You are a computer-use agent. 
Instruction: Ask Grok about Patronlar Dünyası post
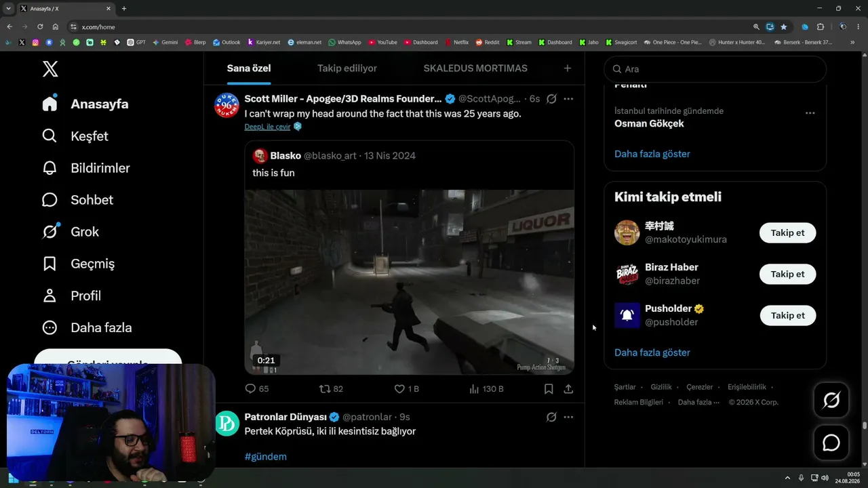(551, 417)
